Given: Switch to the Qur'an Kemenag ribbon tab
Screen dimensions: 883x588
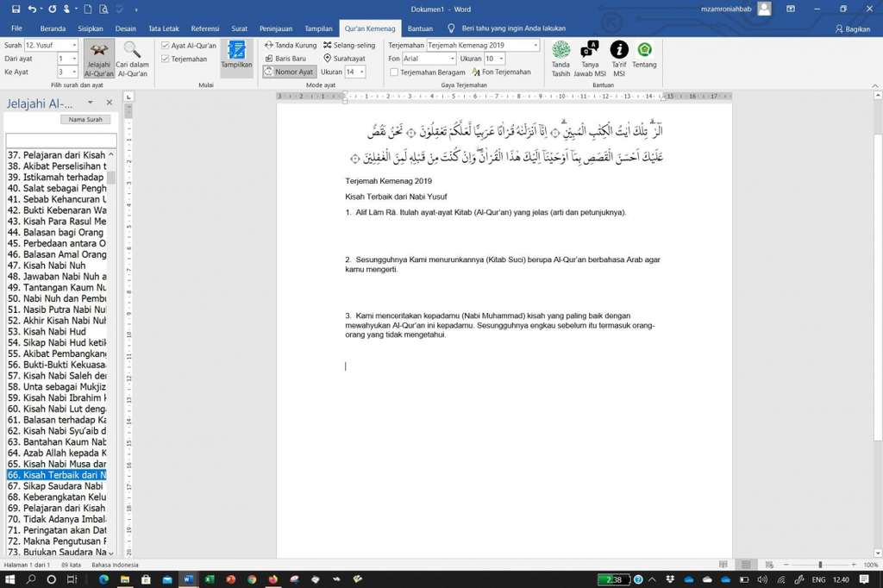Looking at the screenshot, I should click(x=370, y=28).
